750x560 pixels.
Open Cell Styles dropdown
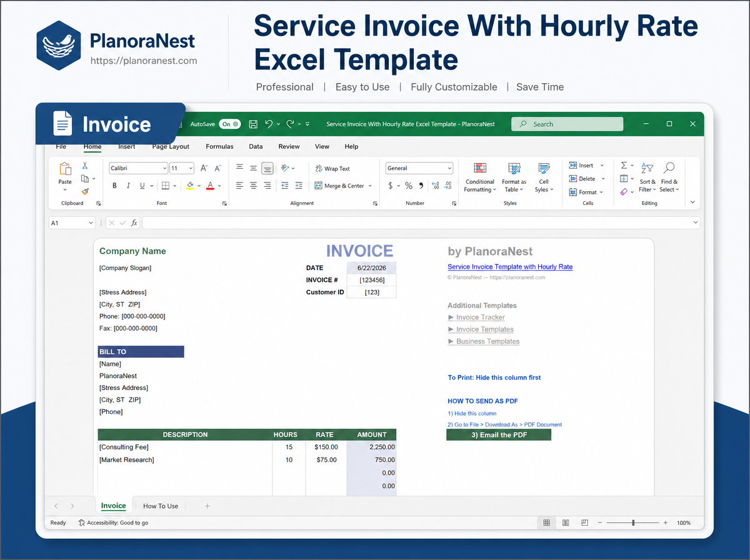[544, 177]
